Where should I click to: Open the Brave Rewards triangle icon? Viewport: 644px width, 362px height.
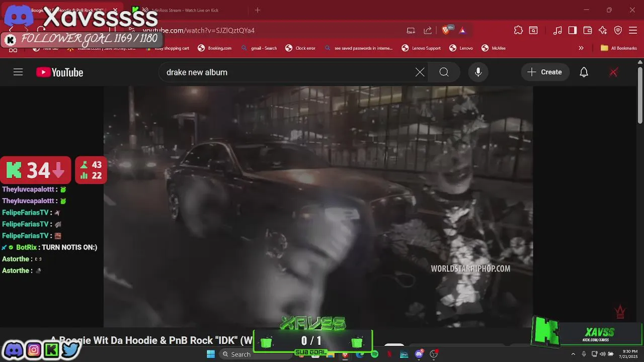coord(462,30)
